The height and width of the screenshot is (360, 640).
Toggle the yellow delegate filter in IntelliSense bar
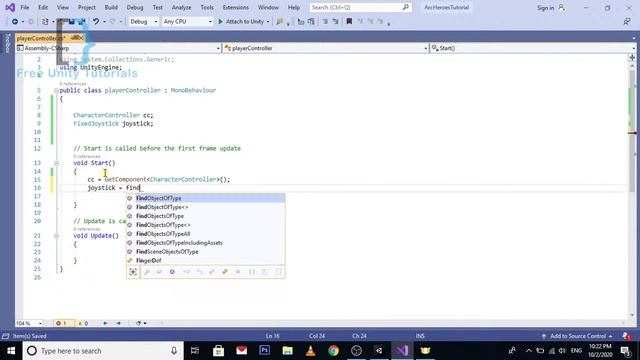tap(225, 272)
